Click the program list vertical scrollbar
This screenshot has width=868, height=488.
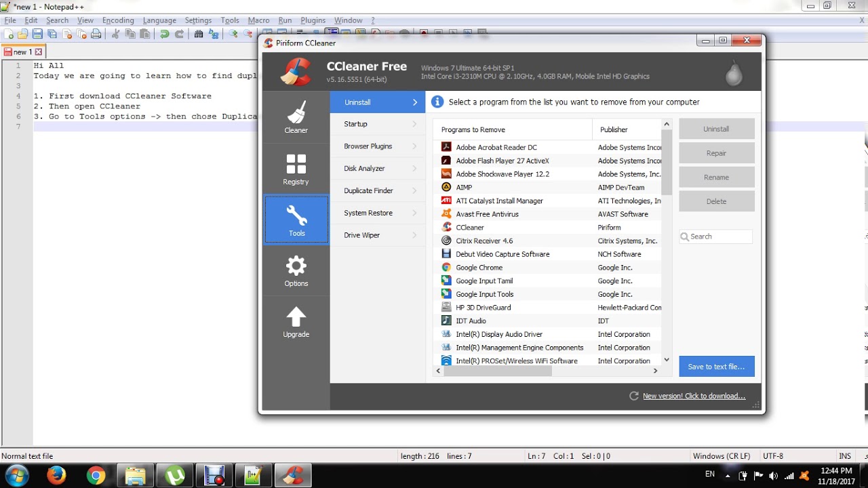(x=667, y=162)
